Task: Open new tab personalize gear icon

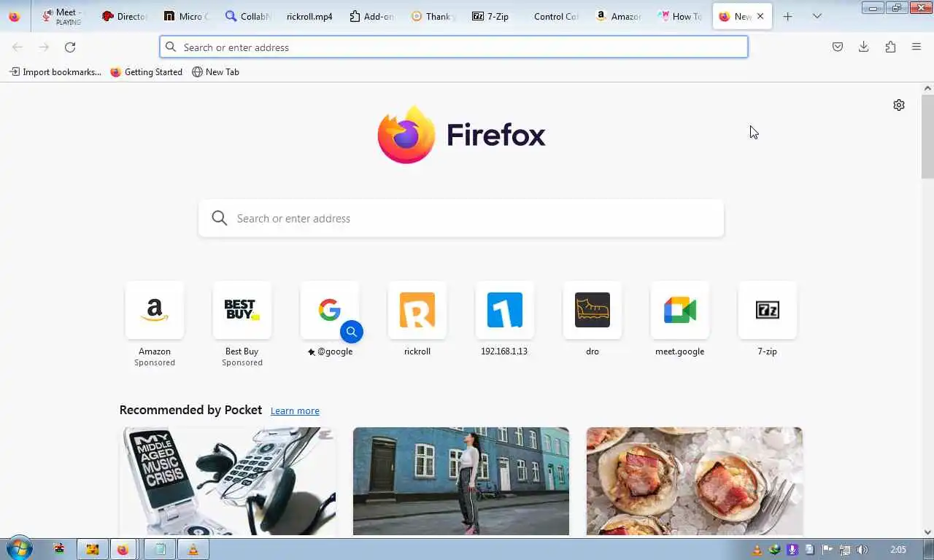Action: (x=899, y=105)
